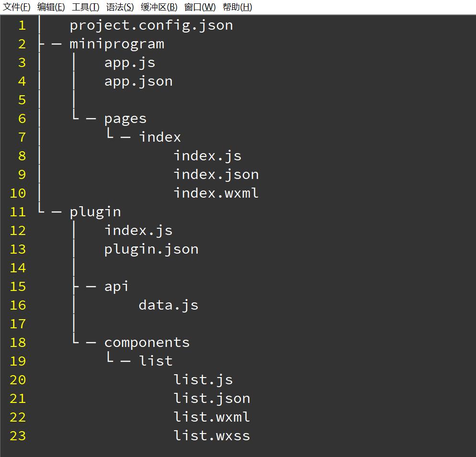Click the plugin.json text
The image size is (476, 457).
[x=151, y=249]
